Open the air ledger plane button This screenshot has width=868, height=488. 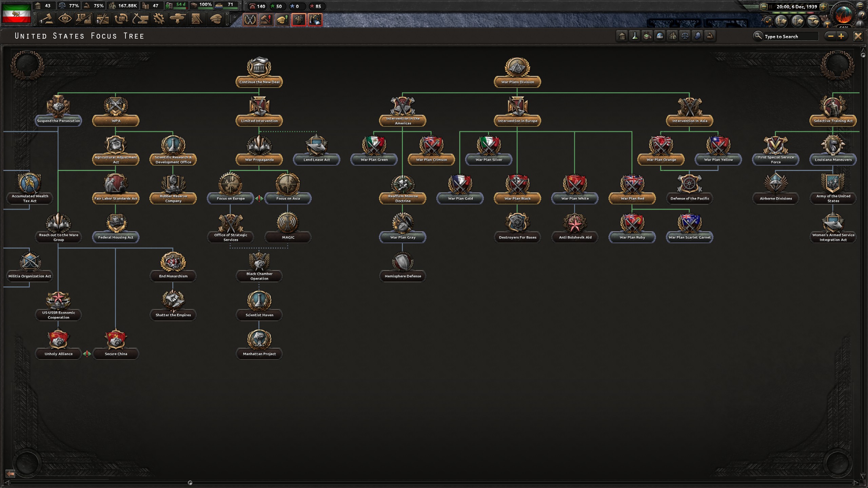tap(813, 21)
